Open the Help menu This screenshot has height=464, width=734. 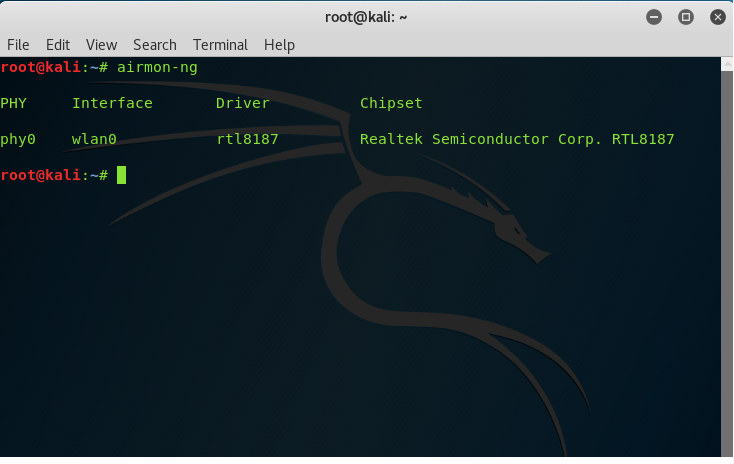coord(279,45)
